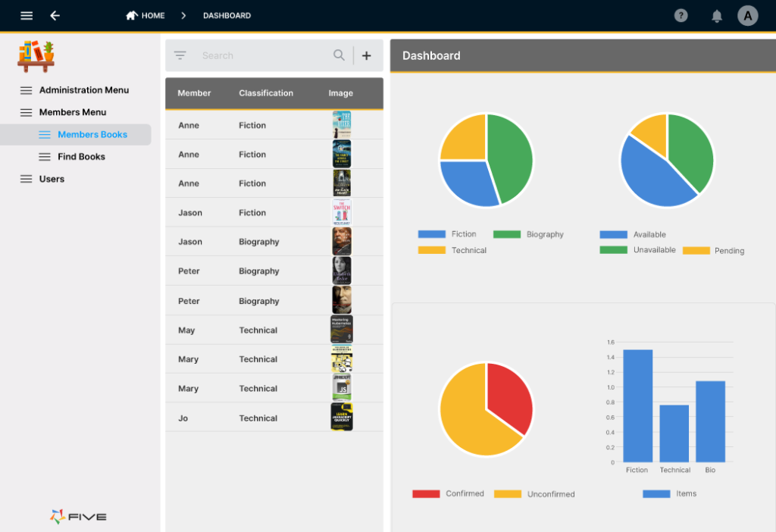Click the search magnifier icon

point(339,55)
